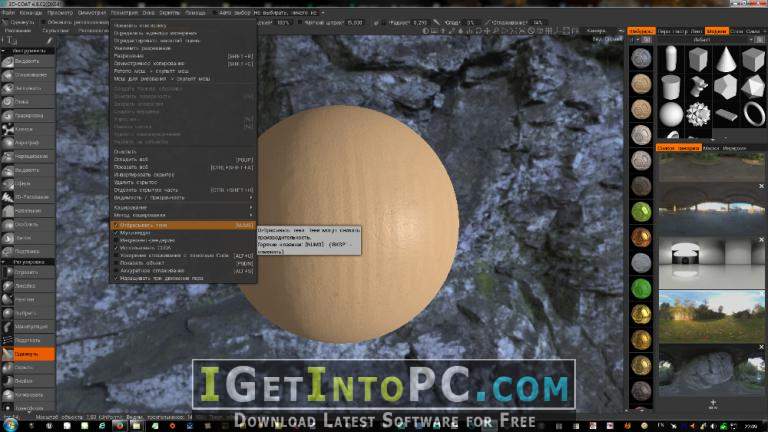Toggle the last checked item in the menu
The height and width of the screenshot is (432, 768).
[x=183, y=278]
